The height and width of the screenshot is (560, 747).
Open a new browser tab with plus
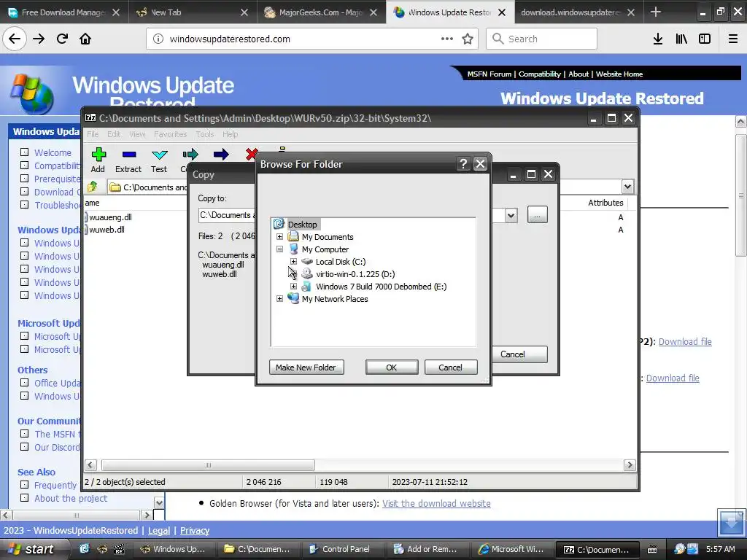tap(656, 12)
